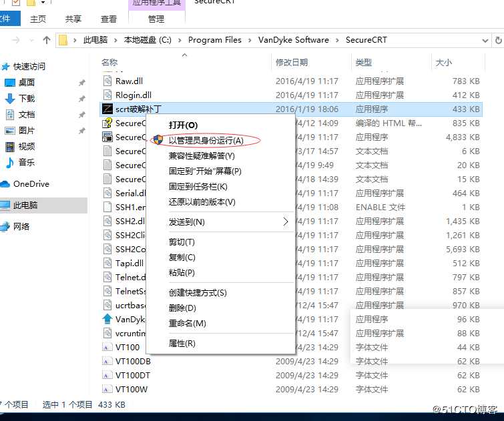Image resolution: width=504 pixels, height=421 pixels.
Task: Select 网络 in navigation pane
Action: point(21,227)
